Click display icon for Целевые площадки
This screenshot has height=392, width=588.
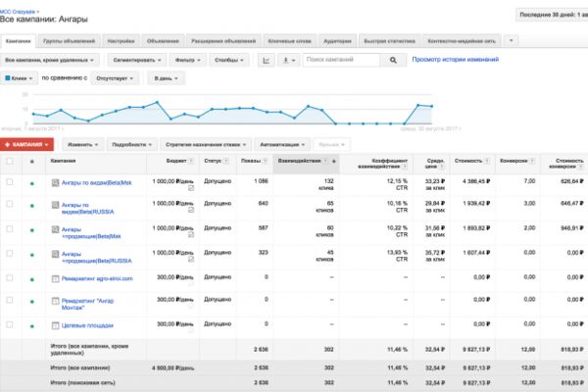click(x=55, y=325)
